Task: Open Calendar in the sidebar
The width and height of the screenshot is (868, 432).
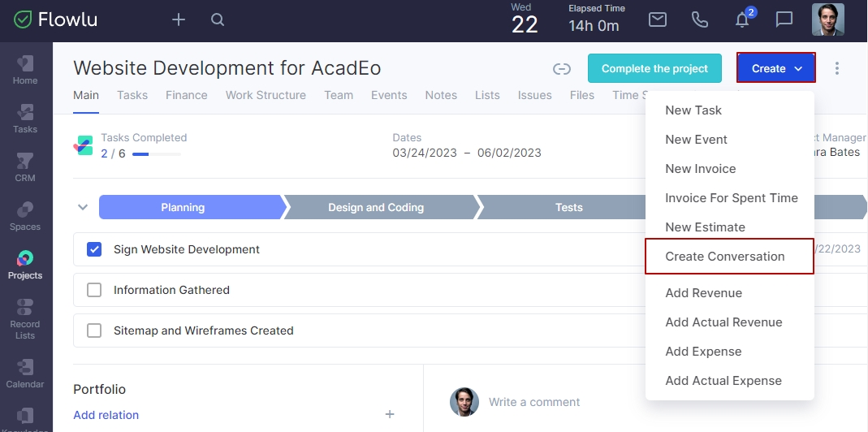Action: point(25,374)
